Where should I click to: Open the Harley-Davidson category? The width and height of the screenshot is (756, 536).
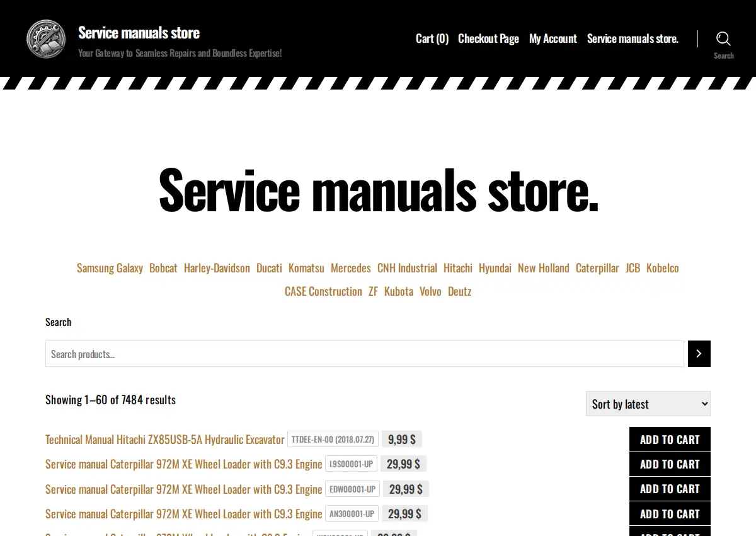(217, 268)
